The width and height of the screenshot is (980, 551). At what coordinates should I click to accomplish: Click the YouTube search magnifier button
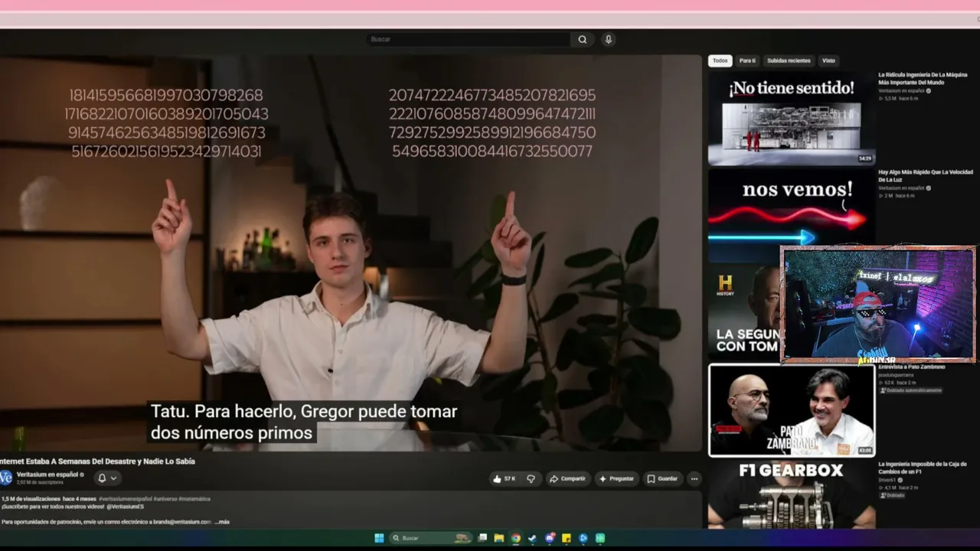tap(583, 40)
